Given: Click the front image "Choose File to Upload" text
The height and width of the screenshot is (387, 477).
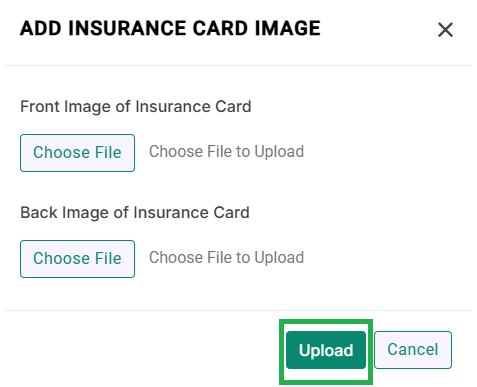Looking at the screenshot, I should (x=226, y=152).
